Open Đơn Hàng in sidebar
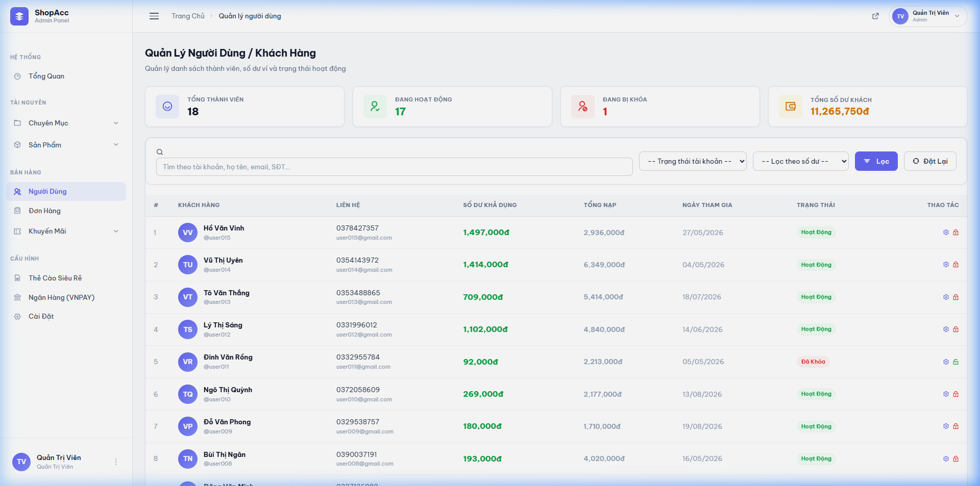This screenshot has height=486, width=980. tap(66, 211)
